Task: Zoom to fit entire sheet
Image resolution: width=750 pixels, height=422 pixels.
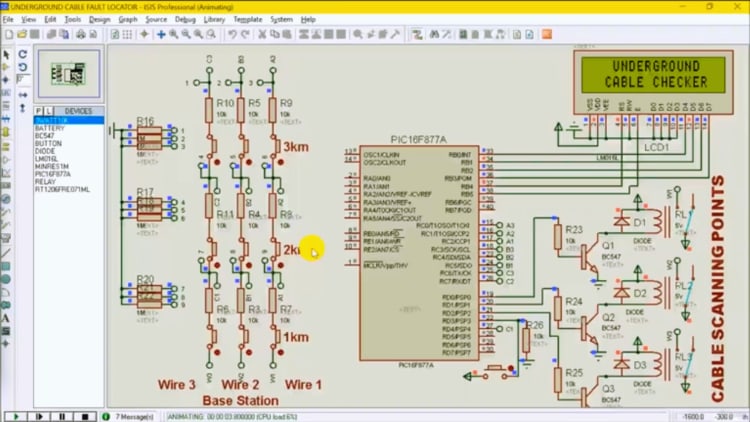Action: click(199, 34)
